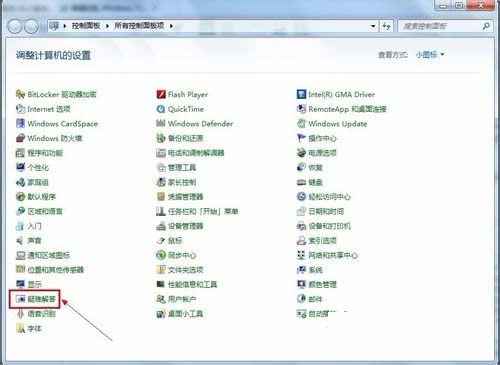Select the 所有控制面板项 breadcrumb segment
Viewport: 500px width, 365px height.
pos(139,26)
